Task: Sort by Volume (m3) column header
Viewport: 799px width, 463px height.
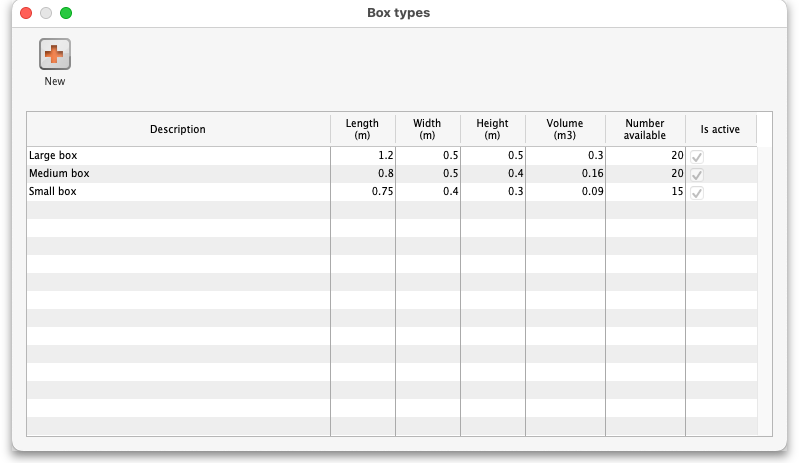Action: tap(564, 130)
